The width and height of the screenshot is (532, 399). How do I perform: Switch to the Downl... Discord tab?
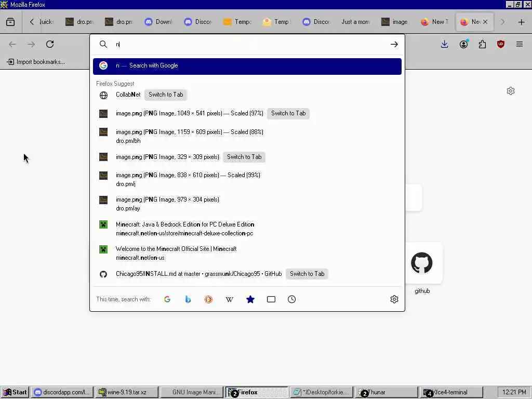click(x=158, y=22)
